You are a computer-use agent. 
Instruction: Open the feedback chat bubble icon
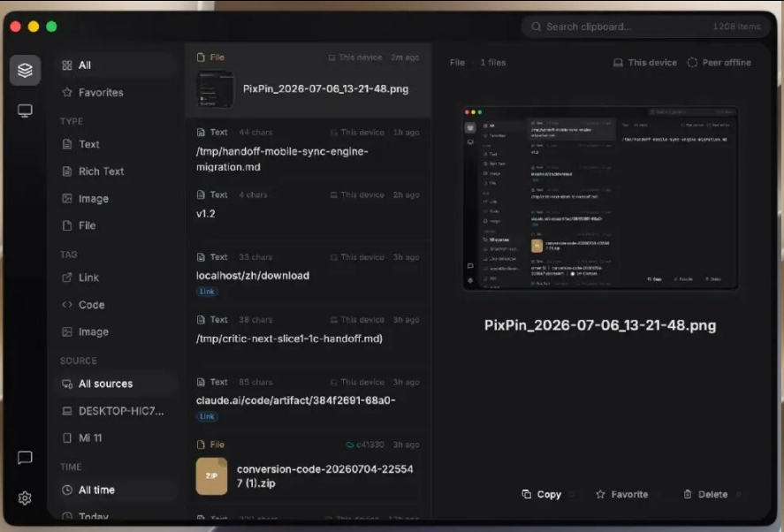[x=25, y=458]
